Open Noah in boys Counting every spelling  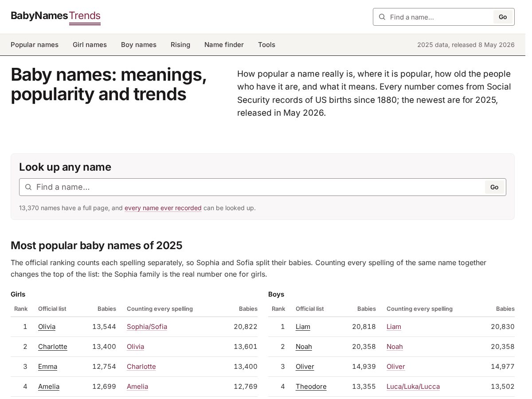click(395, 347)
